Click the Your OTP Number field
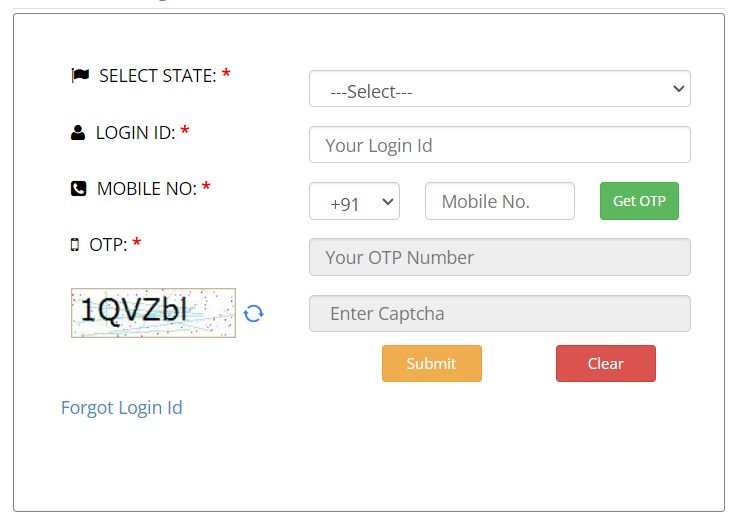 499,257
